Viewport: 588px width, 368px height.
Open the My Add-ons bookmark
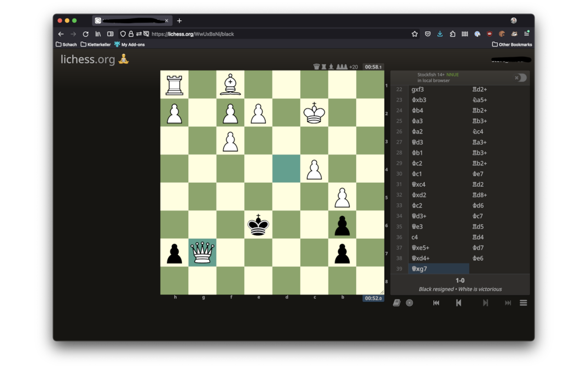[x=129, y=45]
